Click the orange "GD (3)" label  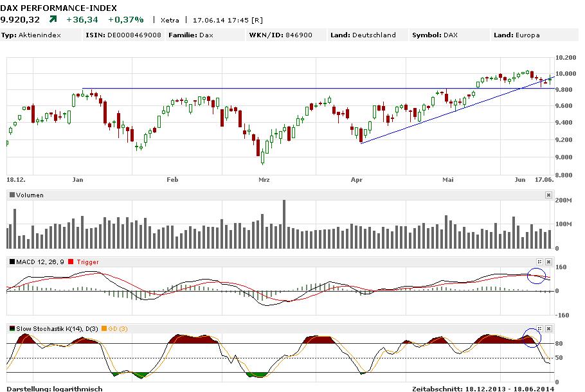point(118,328)
